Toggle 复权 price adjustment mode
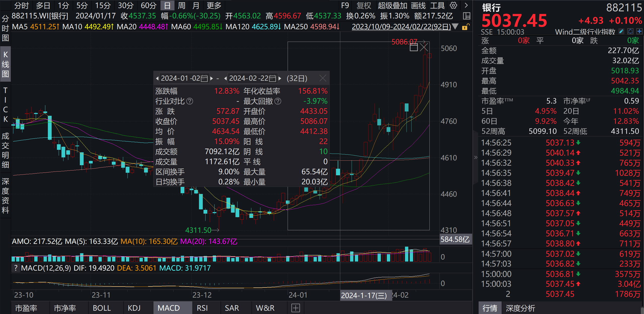 click(363, 5)
